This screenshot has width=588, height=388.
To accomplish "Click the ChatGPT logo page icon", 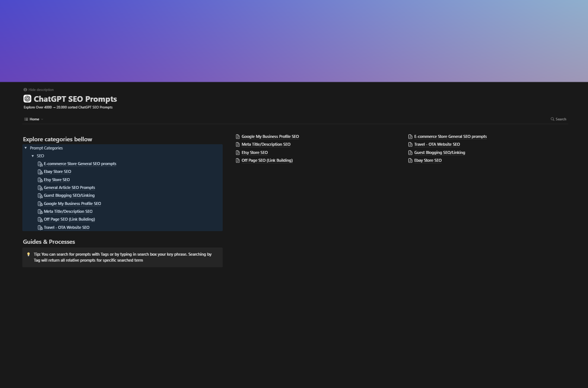I will coord(27,98).
